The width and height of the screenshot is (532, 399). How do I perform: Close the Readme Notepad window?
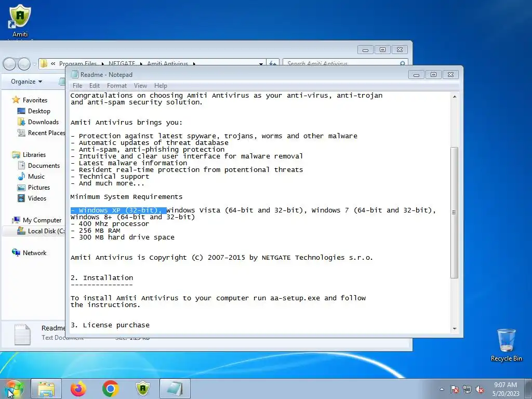point(450,75)
